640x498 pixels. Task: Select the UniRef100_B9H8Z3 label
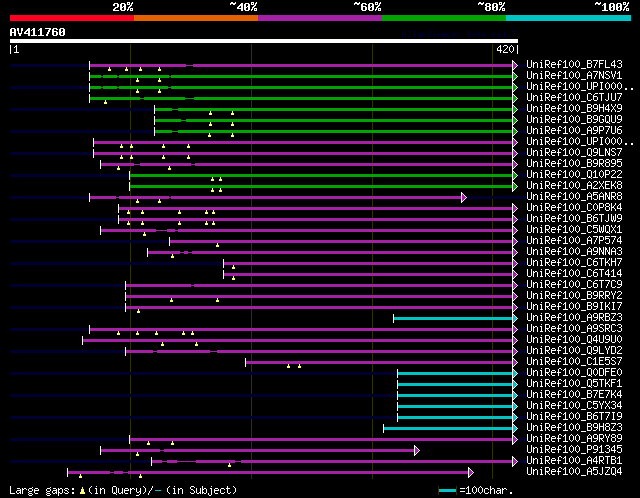tap(574, 428)
